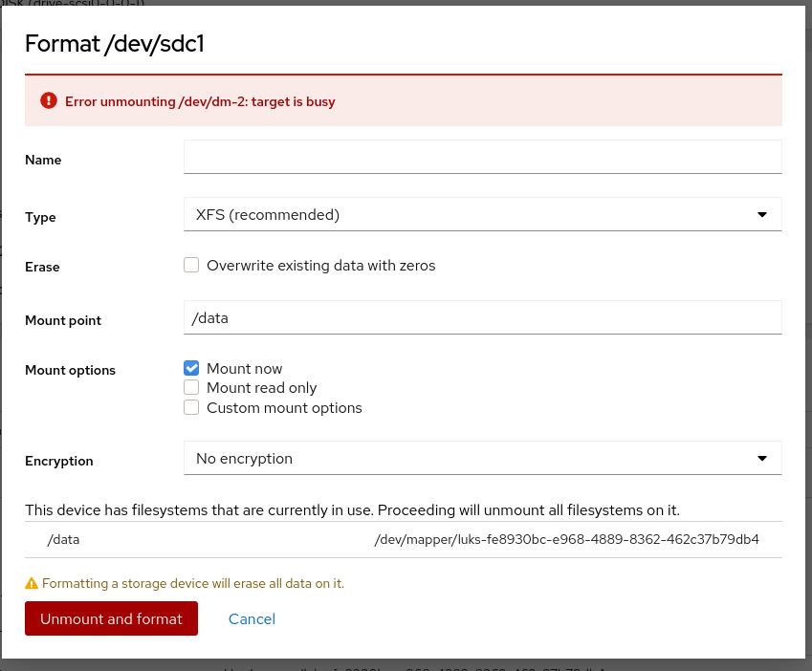
Task: Click the Mount options label
Action: pos(70,371)
